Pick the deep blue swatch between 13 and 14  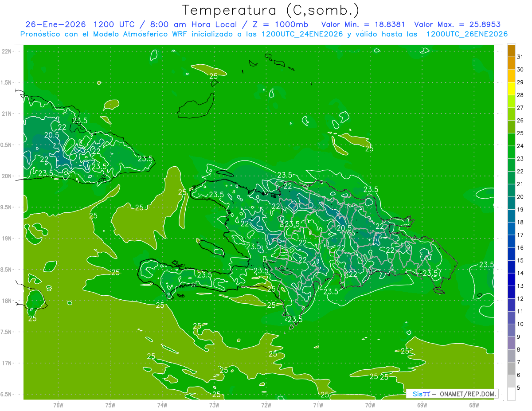[511, 280]
